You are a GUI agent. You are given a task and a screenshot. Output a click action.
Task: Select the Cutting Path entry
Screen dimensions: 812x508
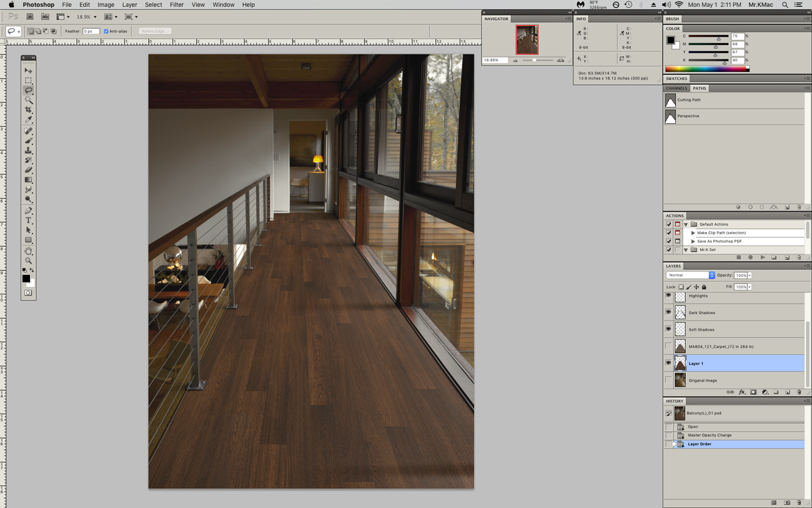688,100
